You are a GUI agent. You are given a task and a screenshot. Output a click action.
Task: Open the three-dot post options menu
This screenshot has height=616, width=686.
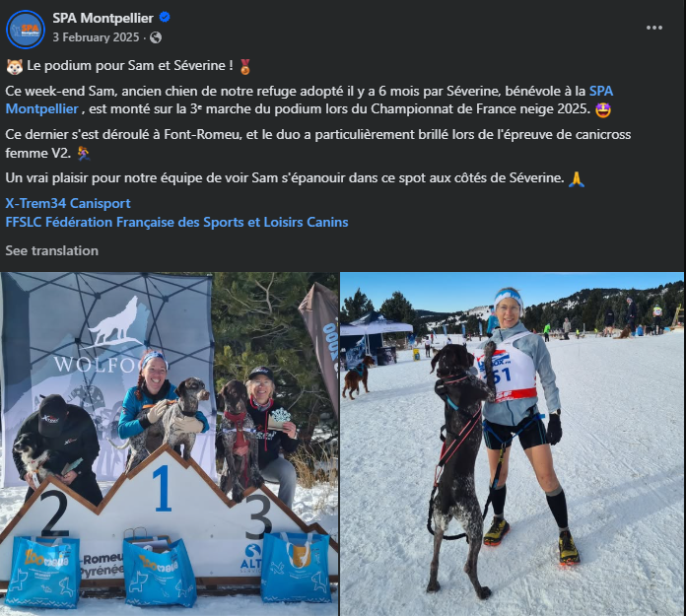[x=654, y=28]
